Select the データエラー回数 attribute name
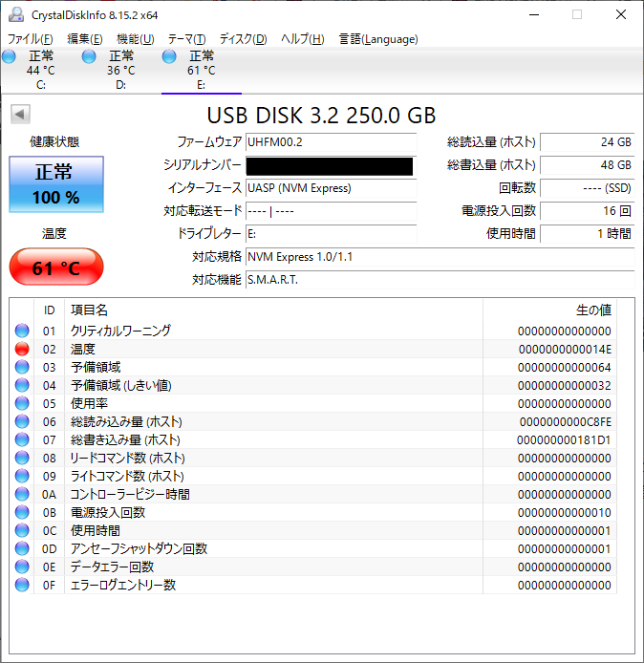This screenshot has width=644, height=663. 112,567
